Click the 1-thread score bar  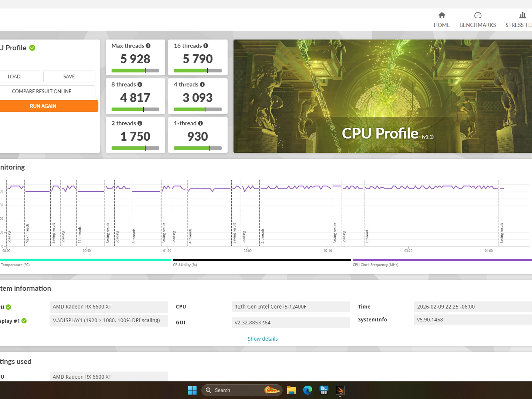pyautogui.click(x=198, y=148)
